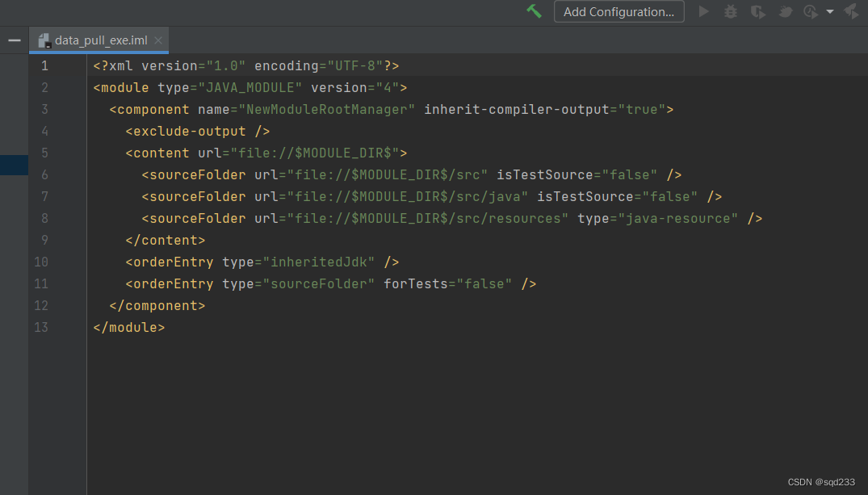
Task: Click the Run play icon
Action: (x=703, y=11)
